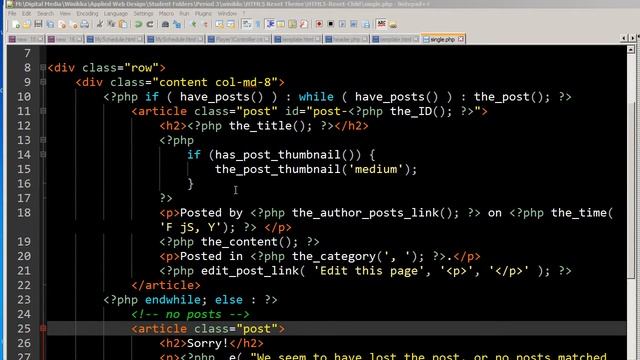Open the Window menu
Screen dimensions: 640x360
click(x=227, y=13)
